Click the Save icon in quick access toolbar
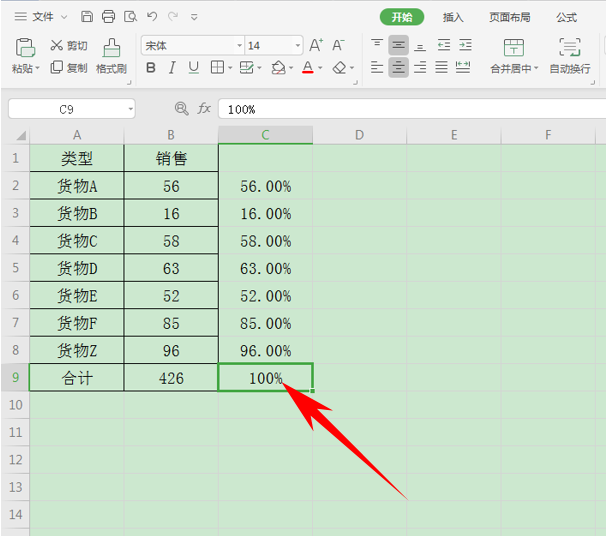 tap(87, 17)
